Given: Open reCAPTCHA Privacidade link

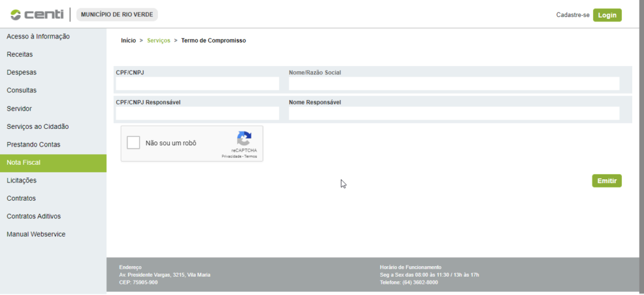Looking at the screenshot, I should coord(232,157).
